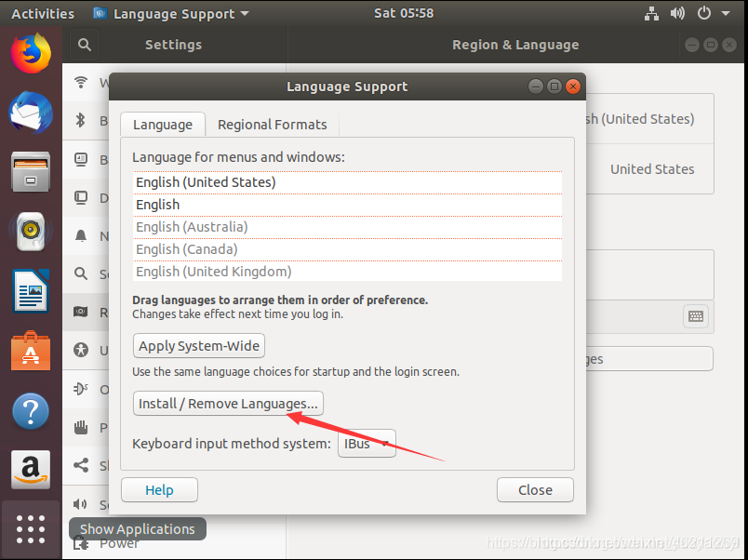Minimize the Language Support dialog
This screenshot has width=748, height=560.
[536, 87]
